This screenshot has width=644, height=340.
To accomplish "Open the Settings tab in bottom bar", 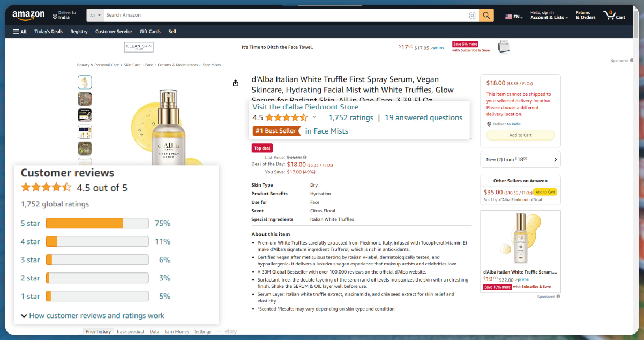I will click(x=203, y=331).
